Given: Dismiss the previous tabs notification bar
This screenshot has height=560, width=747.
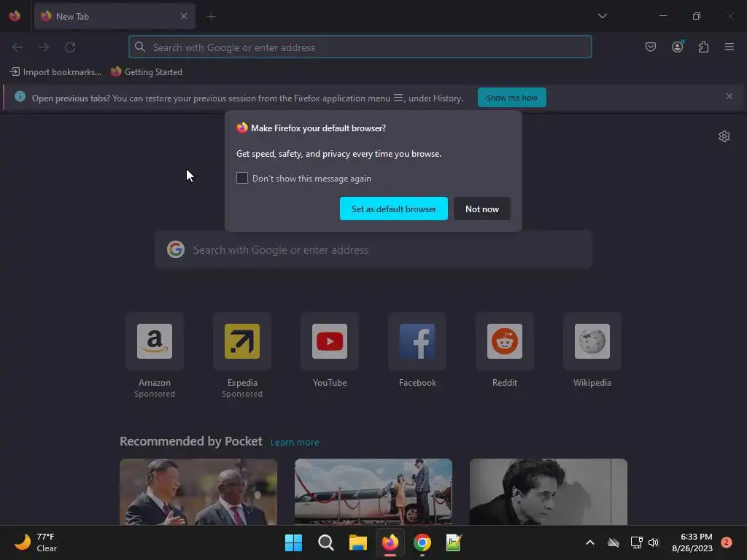Looking at the screenshot, I should pyautogui.click(x=729, y=96).
